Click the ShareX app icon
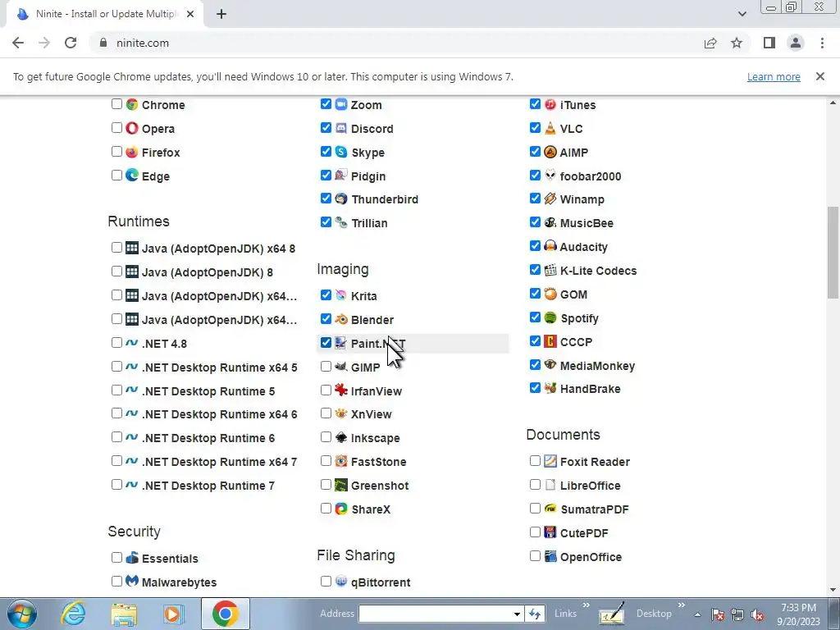 [x=340, y=509]
